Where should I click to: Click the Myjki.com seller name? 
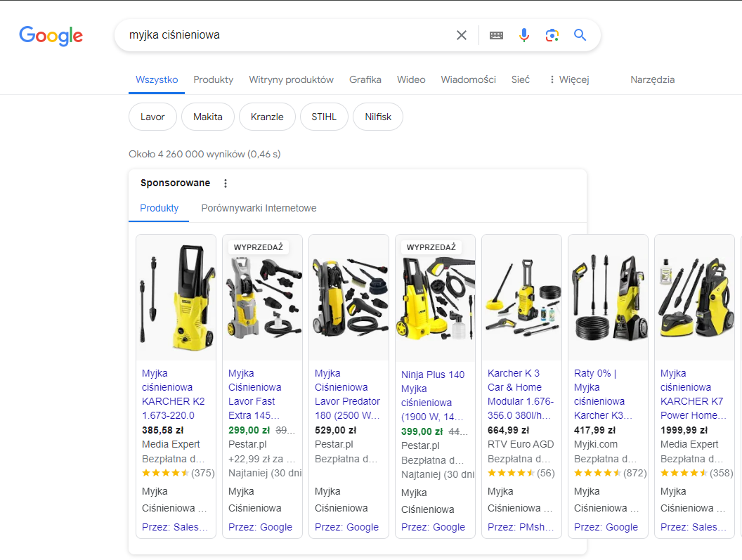click(x=596, y=445)
